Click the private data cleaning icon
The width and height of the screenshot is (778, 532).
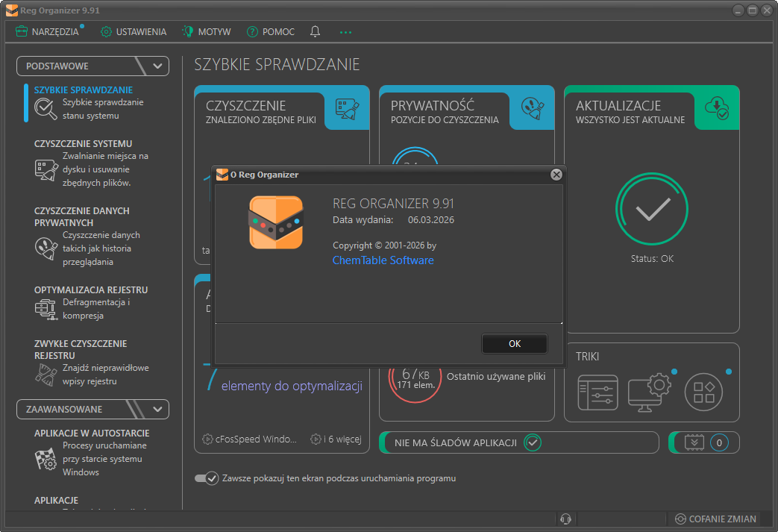(46, 248)
